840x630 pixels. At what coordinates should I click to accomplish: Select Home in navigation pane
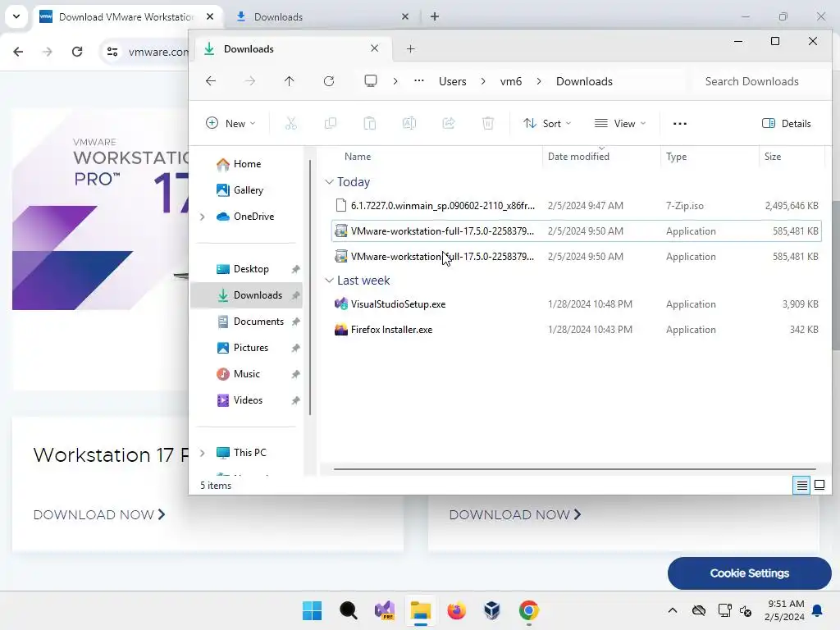pyautogui.click(x=246, y=164)
